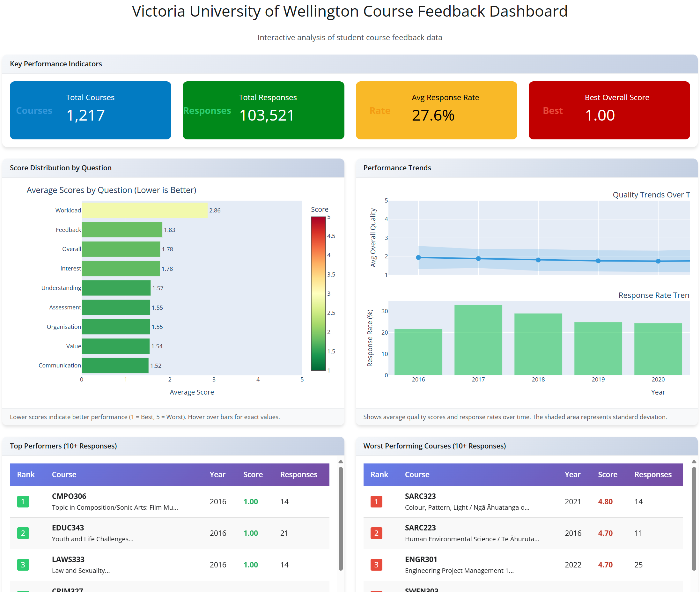Click the 2017 response rate bar
The image size is (700, 592).
[478, 340]
